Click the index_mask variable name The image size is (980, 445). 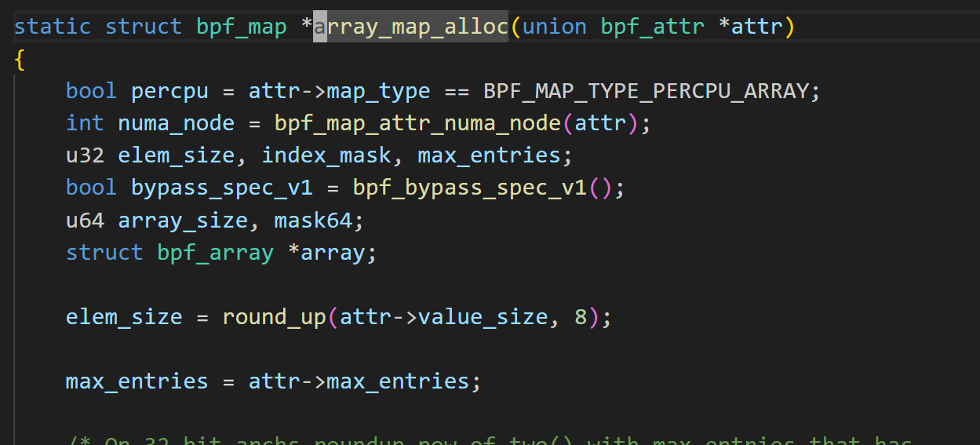pyautogui.click(x=326, y=155)
